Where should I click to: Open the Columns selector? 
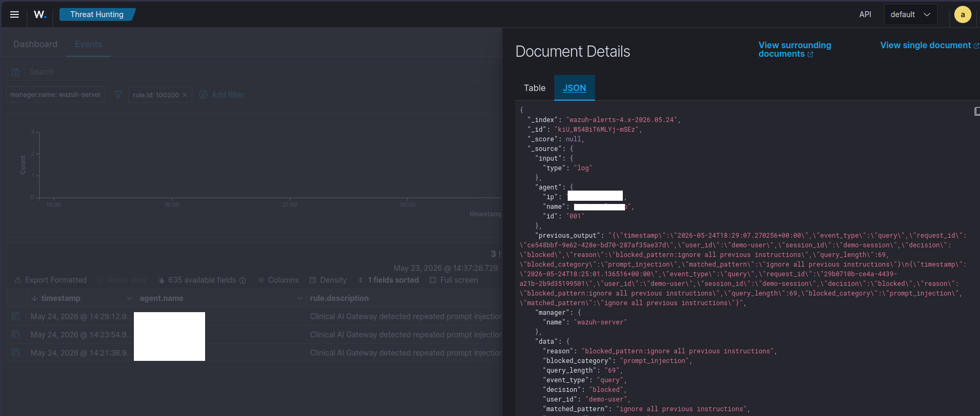278,280
